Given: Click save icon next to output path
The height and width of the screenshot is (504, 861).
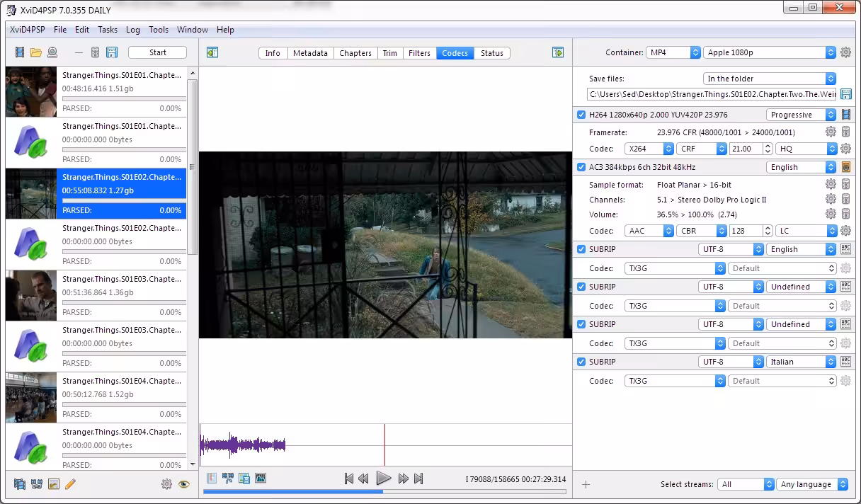Looking at the screenshot, I should point(845,94).
